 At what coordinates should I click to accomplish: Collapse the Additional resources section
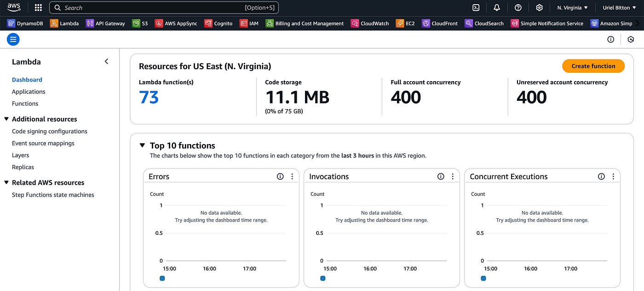point(6,119)
